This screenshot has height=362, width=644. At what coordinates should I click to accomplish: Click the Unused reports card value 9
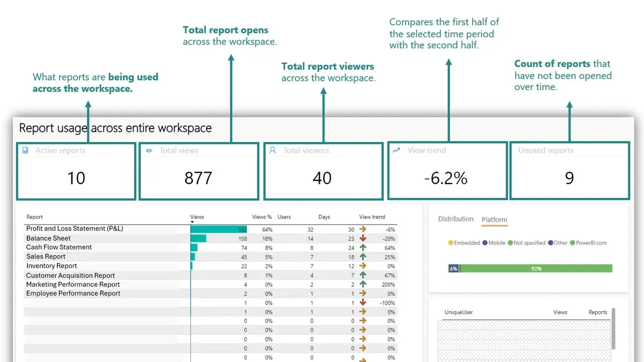tap(569, 178)
